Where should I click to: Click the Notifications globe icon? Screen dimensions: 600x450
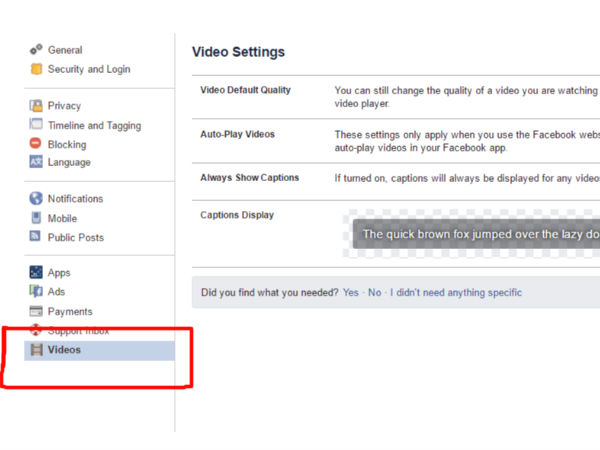(x=36, y=198)
